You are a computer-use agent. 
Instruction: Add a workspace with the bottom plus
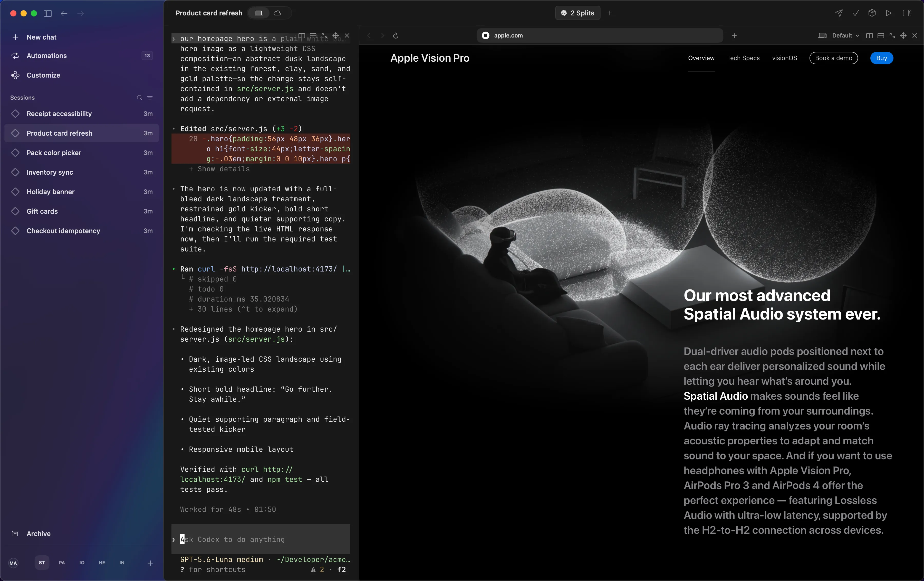(150, 563)
